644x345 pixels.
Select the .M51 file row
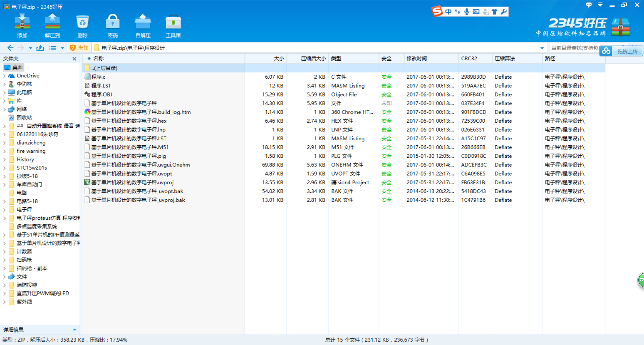click(343, 147)
